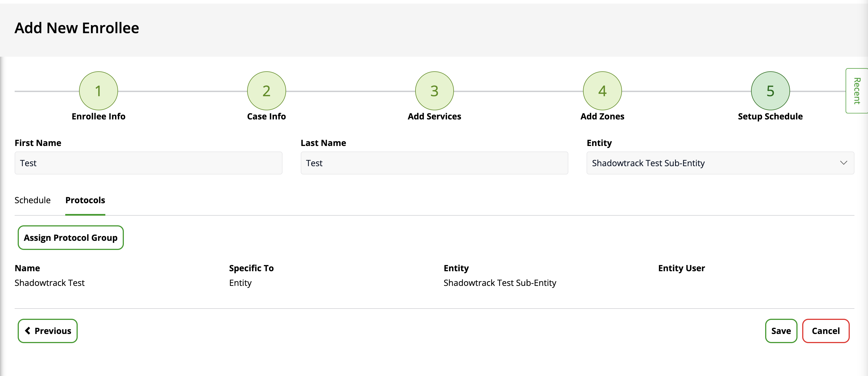This screenshot has height=376, width=868.
Task: Select step 4 Add Zones circle
Action: pos(602,91)
